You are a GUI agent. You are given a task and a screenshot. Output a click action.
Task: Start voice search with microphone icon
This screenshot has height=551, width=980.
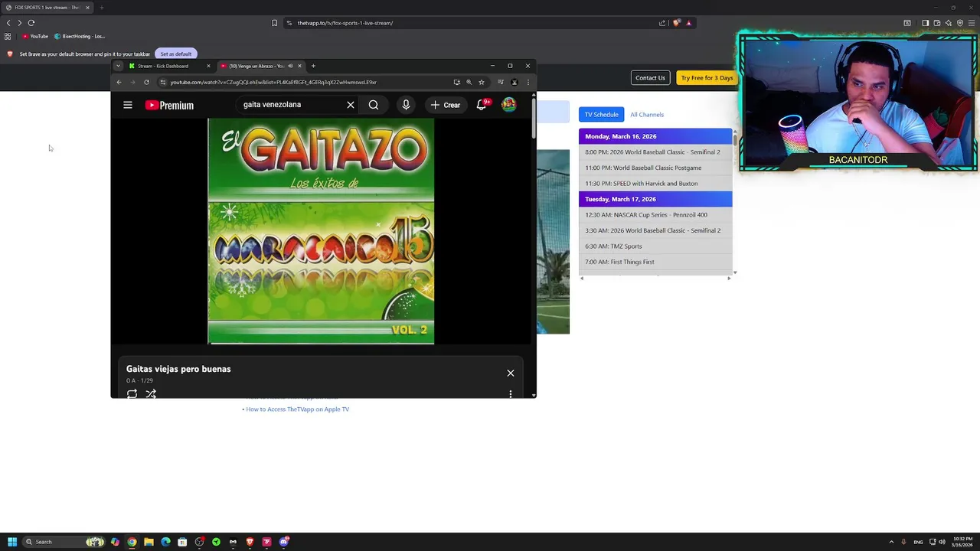pos(406,105)
